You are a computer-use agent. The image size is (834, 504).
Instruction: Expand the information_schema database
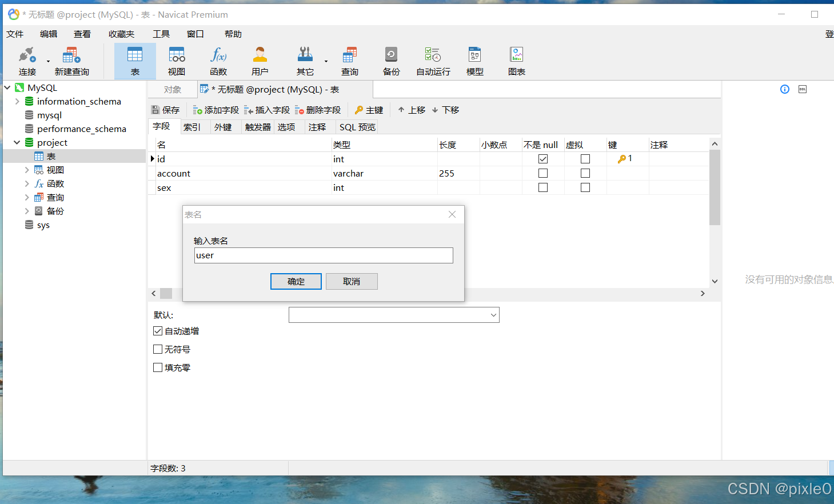tap(17, 101)
